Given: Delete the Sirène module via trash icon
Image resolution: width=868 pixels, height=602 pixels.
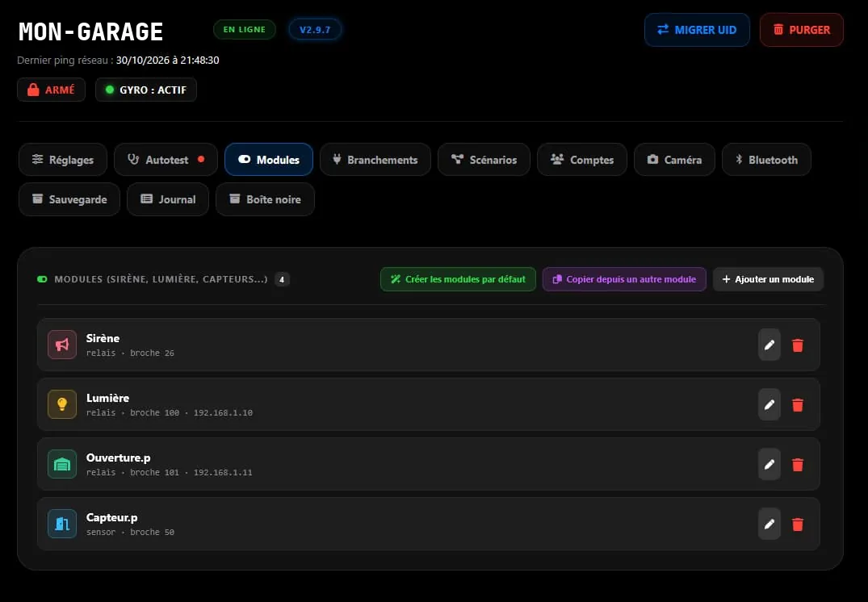Looking at the screenshot, I should tap(797, 345).
